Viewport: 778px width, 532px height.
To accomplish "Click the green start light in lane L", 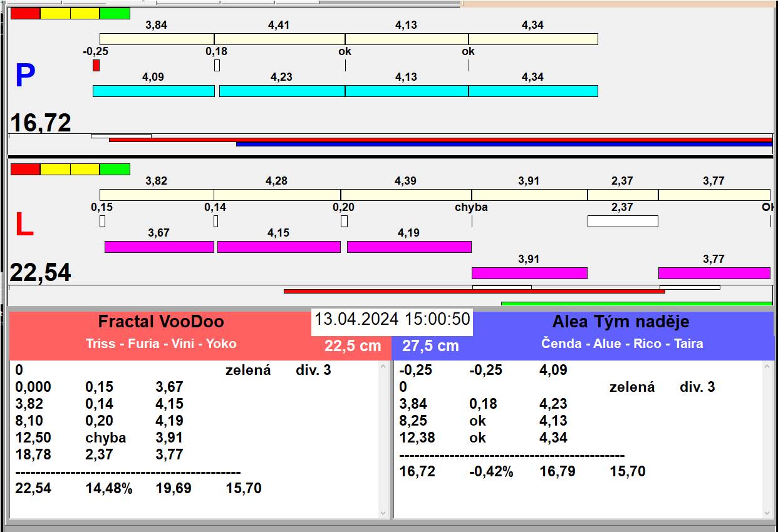I will pos(115,170).
